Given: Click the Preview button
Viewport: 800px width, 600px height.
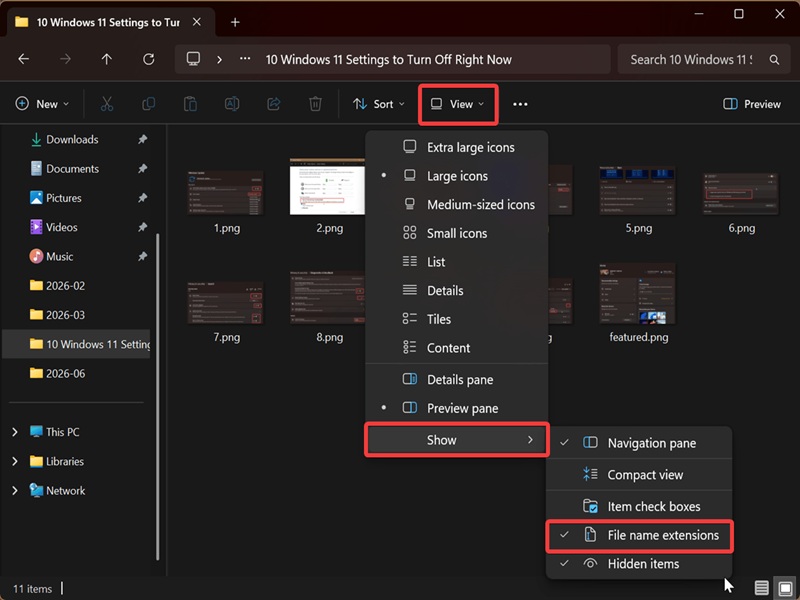Looking at the screenshot, I should coord(752,104).
